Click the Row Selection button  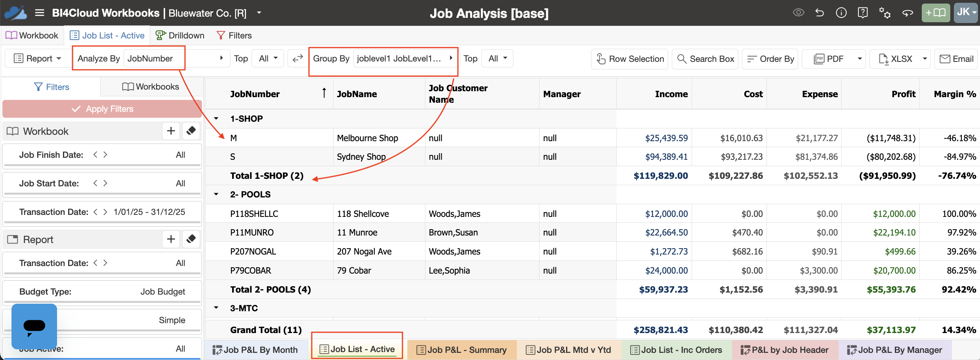[x=629, y=59]
